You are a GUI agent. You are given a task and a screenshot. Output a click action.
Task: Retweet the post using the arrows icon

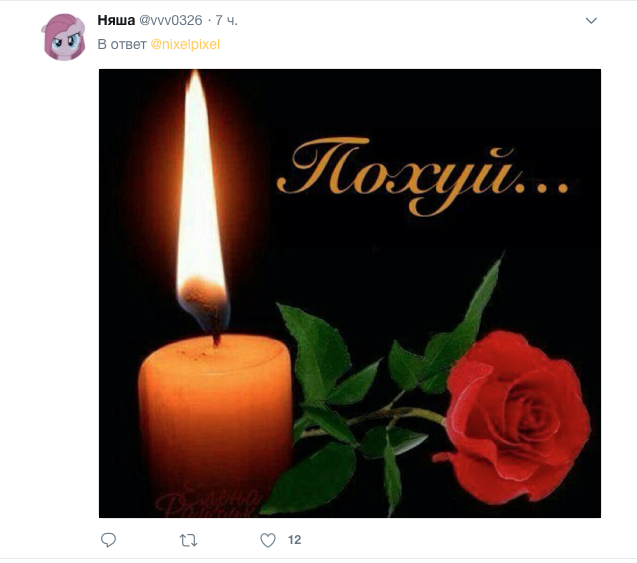188,540
